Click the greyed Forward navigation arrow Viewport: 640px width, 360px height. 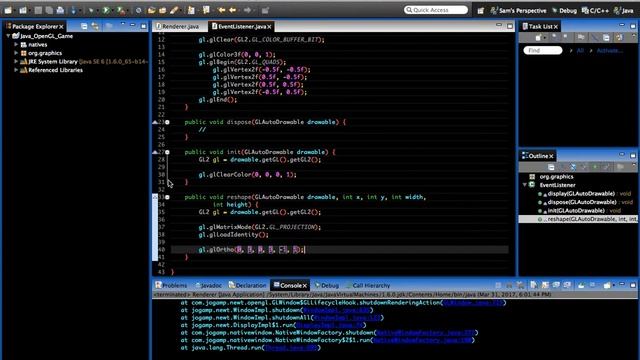coord(247,10)
